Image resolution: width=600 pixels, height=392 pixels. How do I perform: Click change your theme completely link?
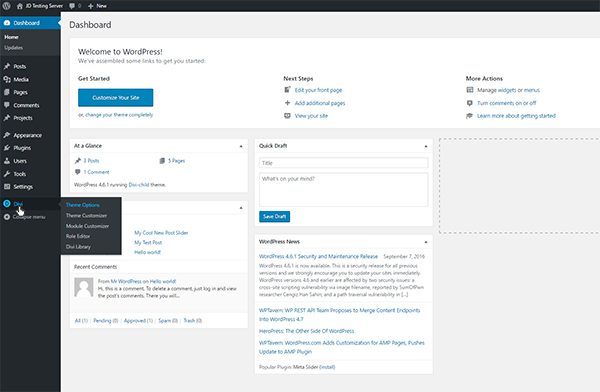(x=119, y=115)
